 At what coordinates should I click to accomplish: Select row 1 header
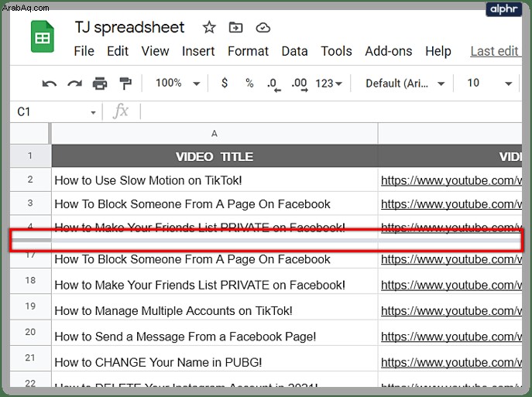[30, 156]
